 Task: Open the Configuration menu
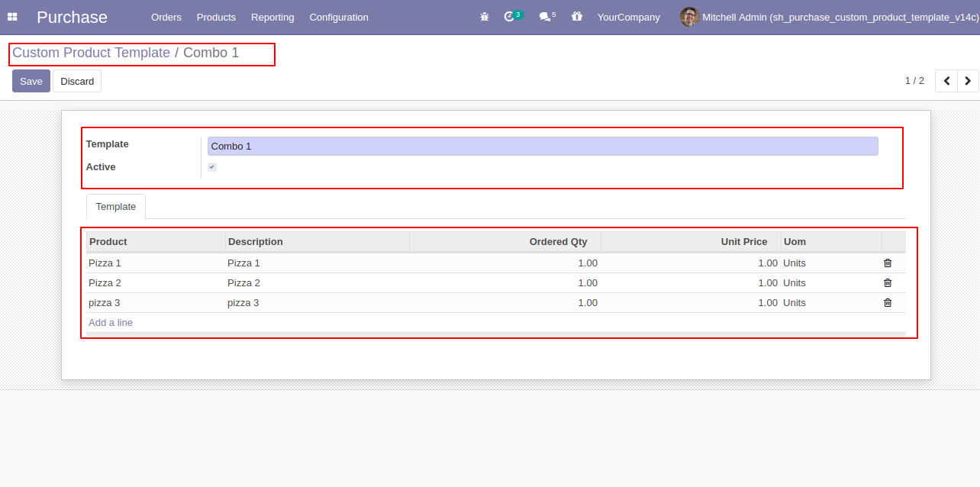(339, 17)
